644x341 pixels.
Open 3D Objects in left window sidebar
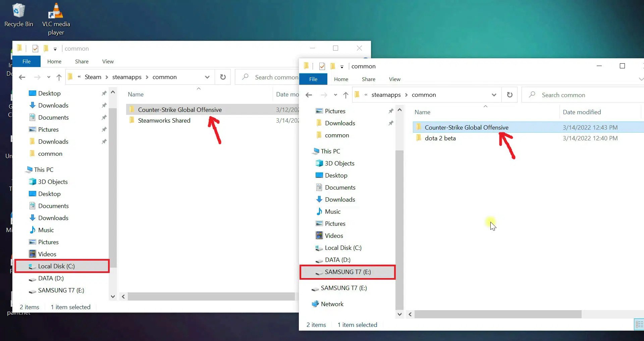pos(53,182)
